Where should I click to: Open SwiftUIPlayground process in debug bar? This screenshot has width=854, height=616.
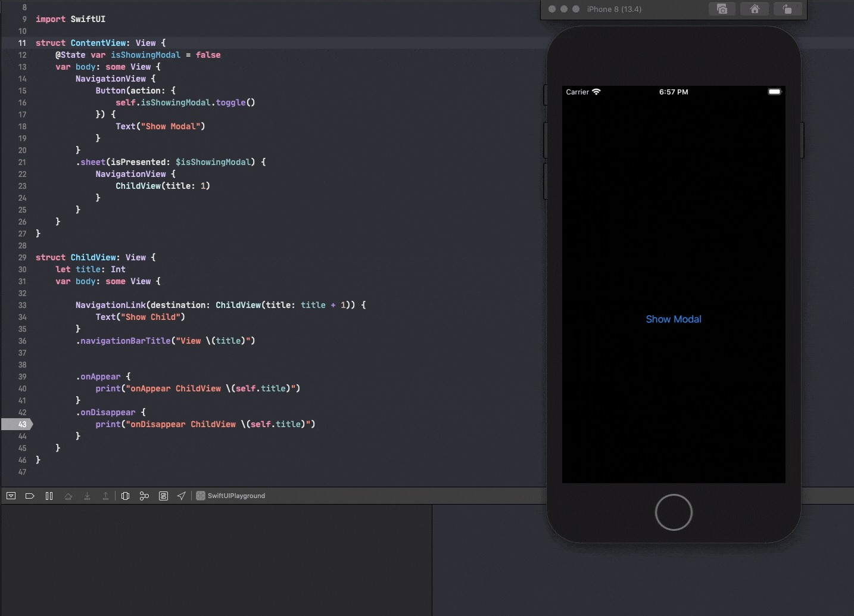(230, 496)
